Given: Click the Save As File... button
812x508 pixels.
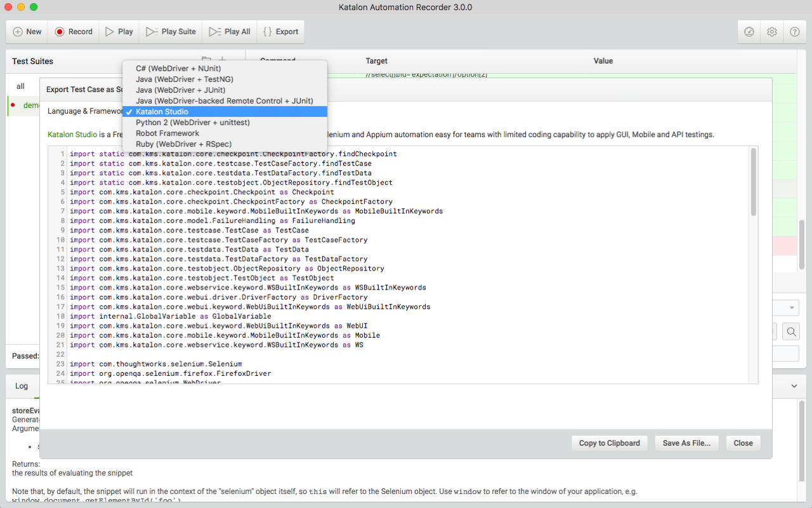Looking at the screenshot, I should click(686, 443).
